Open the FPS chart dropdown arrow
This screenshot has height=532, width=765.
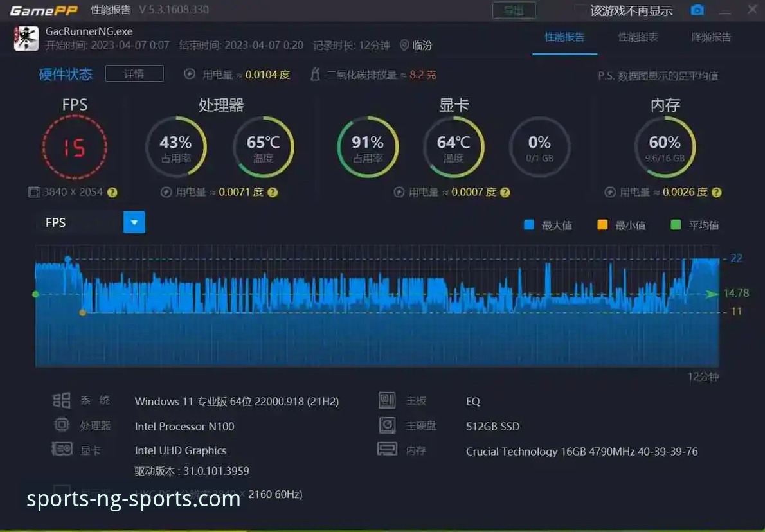tap(134, 222)
